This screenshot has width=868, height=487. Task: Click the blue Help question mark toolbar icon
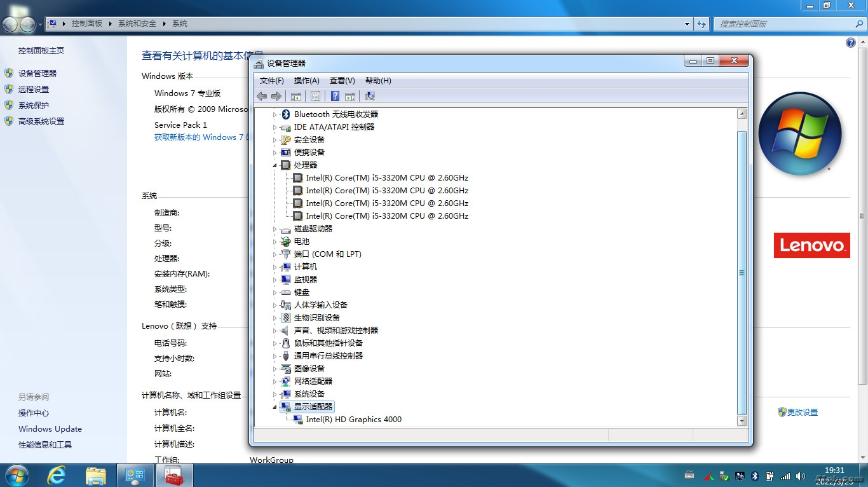[336, 96]
